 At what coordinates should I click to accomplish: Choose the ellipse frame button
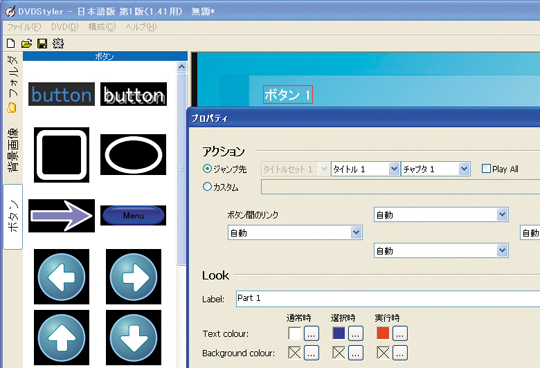[133, 155]
